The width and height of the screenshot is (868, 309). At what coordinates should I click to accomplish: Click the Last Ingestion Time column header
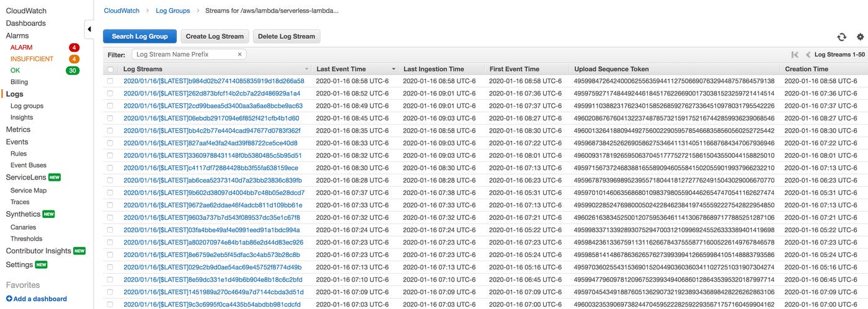pyautogui.click(x=433, y=69)
